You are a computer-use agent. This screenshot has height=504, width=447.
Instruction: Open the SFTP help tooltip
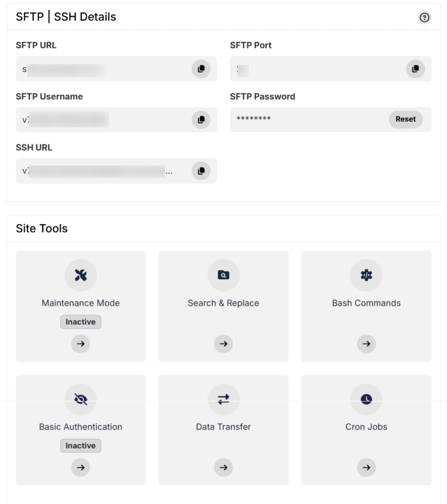click(424, 17)
